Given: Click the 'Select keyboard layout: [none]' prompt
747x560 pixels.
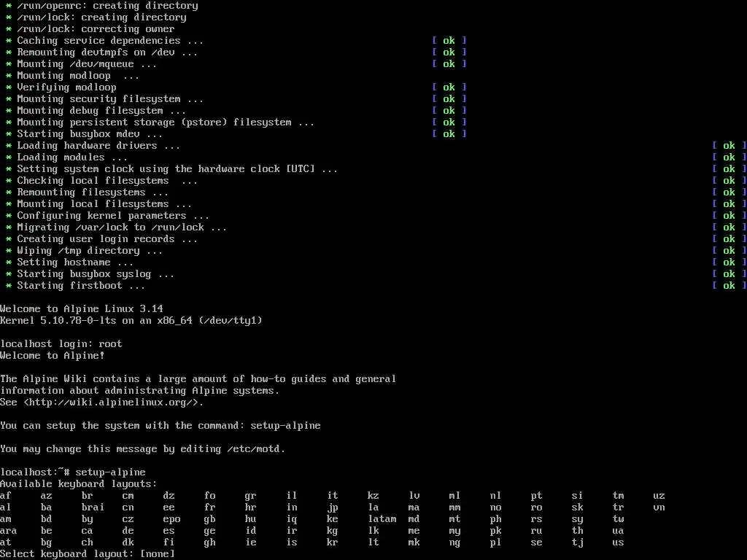Looking at the screenshot, I should (x=88, y=554).
